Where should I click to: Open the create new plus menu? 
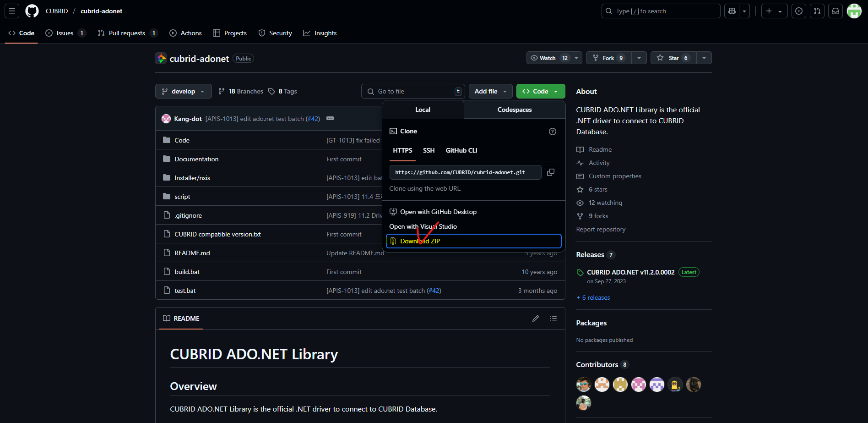pyautogui.click(x=774, y=11)
